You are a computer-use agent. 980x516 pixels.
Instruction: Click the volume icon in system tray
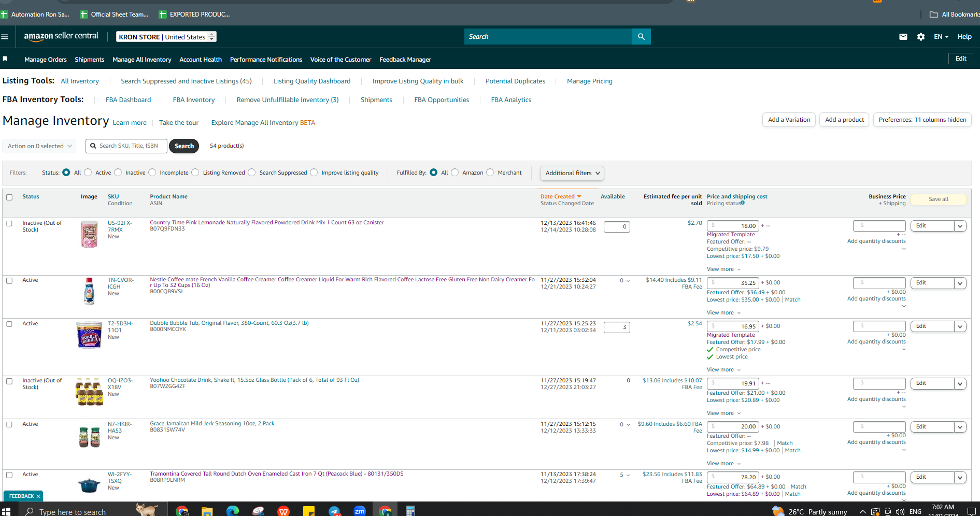pos(900,512)
